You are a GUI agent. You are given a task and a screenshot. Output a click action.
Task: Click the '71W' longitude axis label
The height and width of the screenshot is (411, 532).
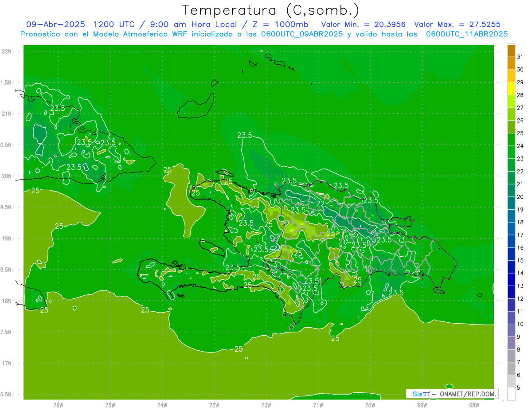coord(318,405)
